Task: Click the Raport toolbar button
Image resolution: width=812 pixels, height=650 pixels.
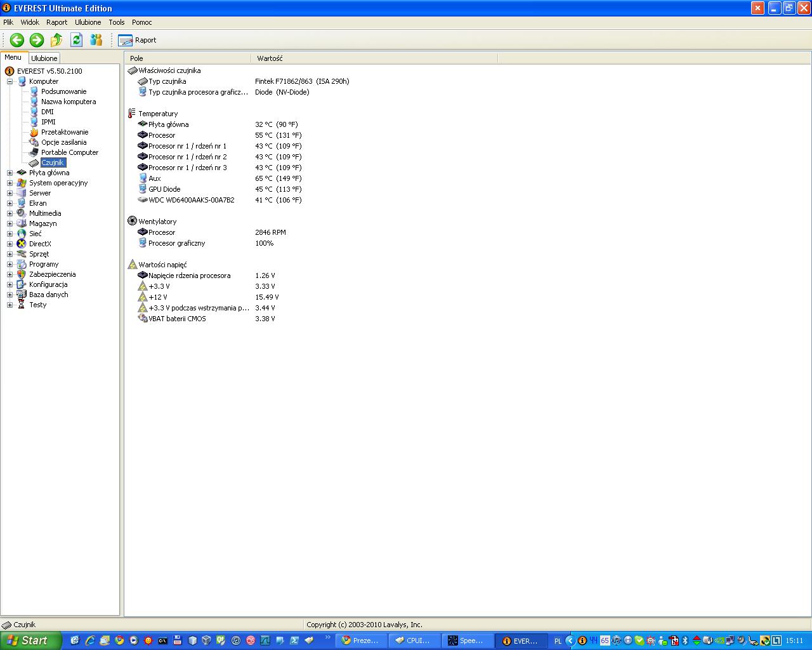Action: coord(138,40)
